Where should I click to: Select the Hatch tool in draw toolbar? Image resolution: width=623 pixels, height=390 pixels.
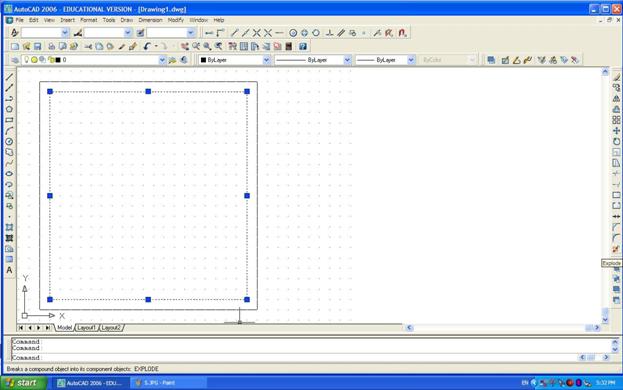pos(9,227)
